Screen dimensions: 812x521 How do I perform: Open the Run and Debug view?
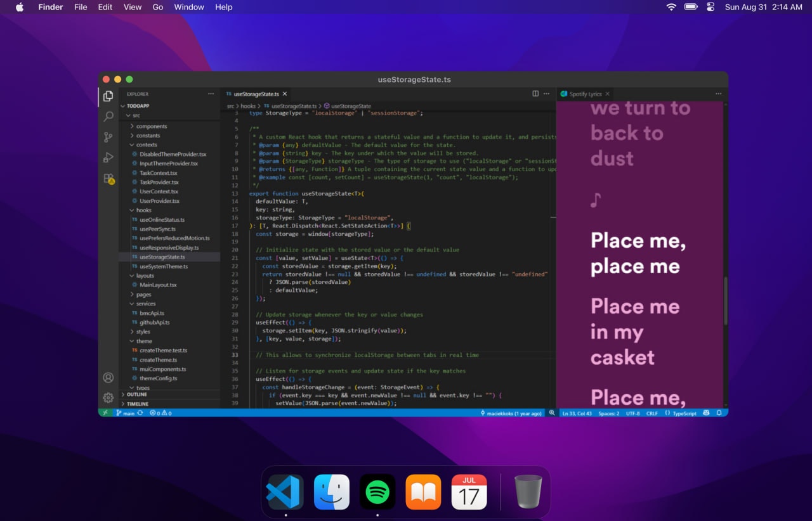(108, 158)
